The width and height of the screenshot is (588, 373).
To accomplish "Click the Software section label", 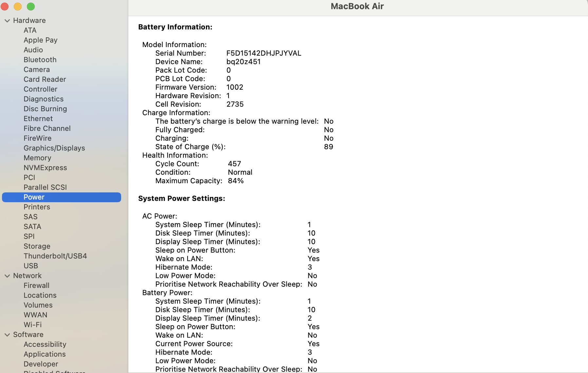I will (28, 334).
